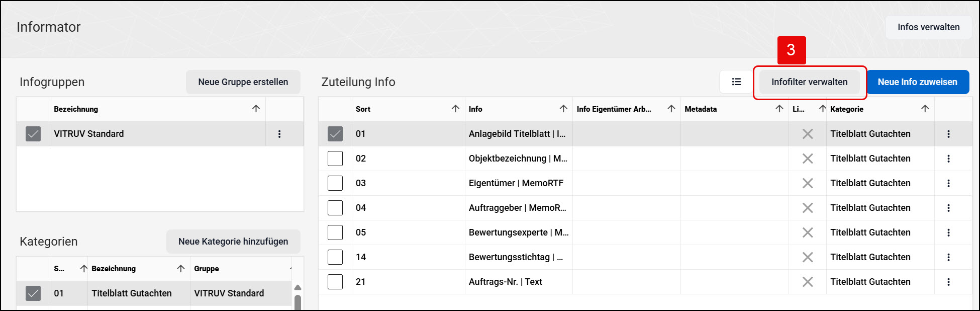Open the list view icon button

click(736, 82)
